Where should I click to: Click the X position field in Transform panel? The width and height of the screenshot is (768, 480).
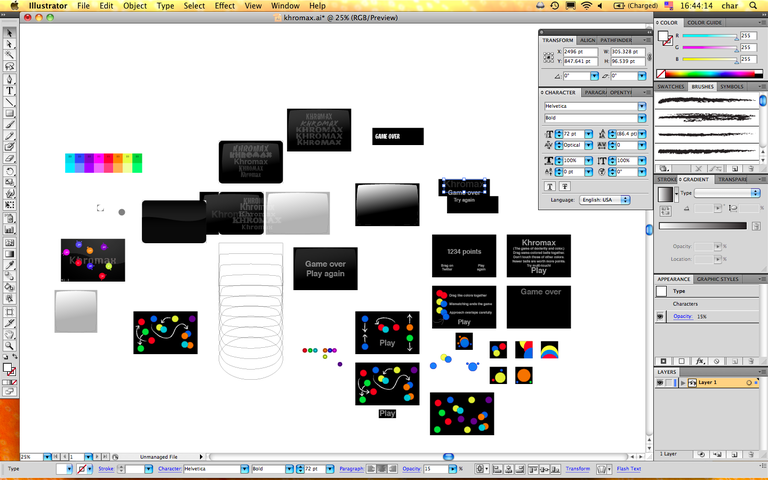pyautogui.click(x=580, y=51)
